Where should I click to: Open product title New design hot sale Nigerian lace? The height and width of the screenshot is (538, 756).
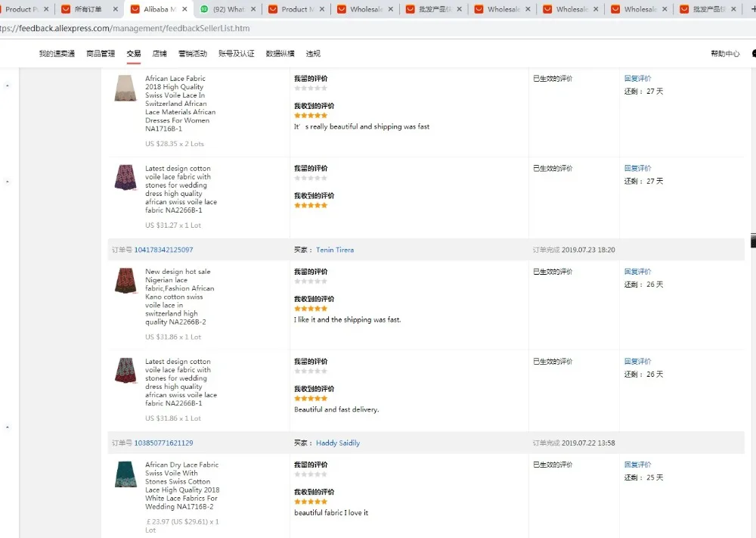pos(179,297)
